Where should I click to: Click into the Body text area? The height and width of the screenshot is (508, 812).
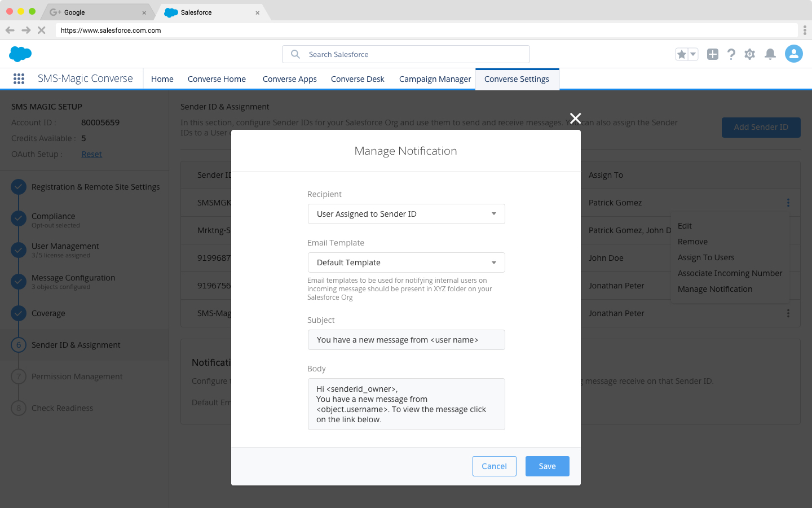point(406,404)
